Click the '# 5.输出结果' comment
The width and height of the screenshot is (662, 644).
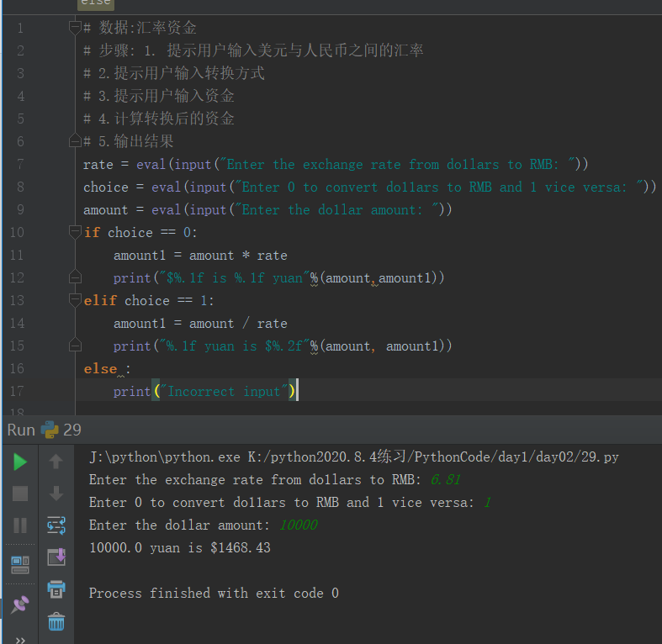point(129,141)
